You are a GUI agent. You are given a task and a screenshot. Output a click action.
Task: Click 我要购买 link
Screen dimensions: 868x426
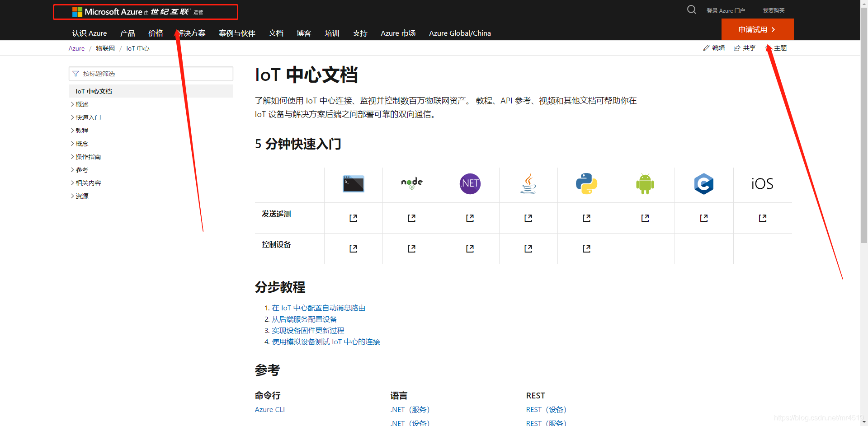774,10
